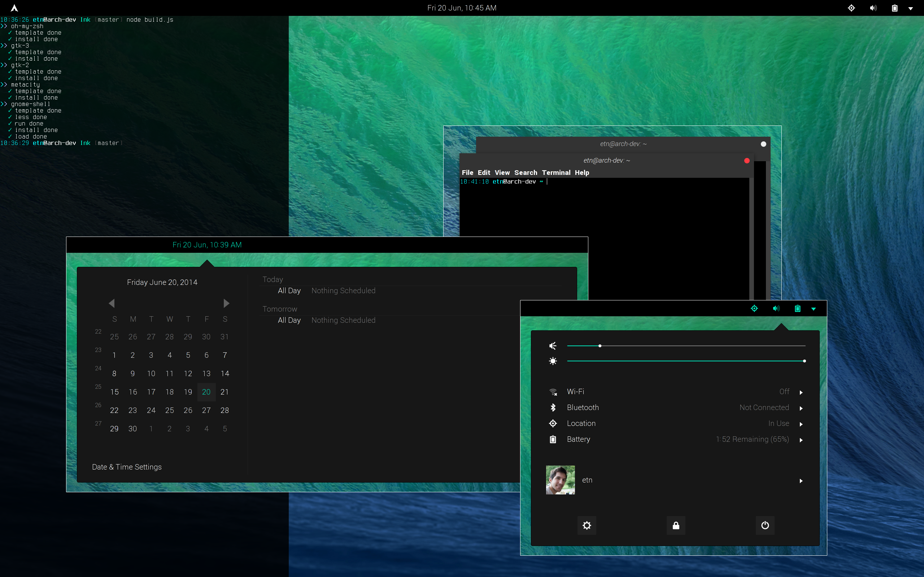
Task: Click the Arch logo activities icon
Action: (x=14, y=8)
